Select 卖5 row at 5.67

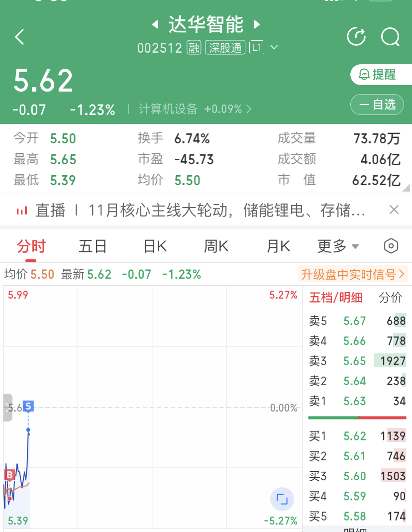click(x=357, y=320)
